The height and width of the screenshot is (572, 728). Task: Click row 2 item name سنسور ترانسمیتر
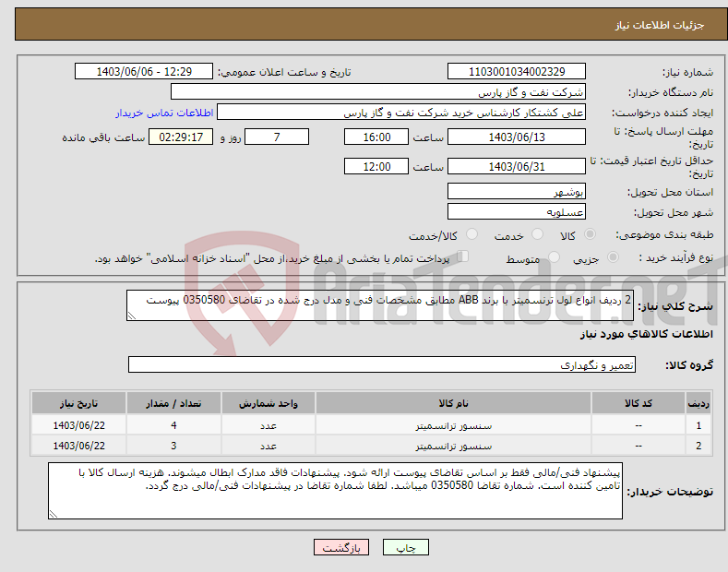(x=453, y=446)
